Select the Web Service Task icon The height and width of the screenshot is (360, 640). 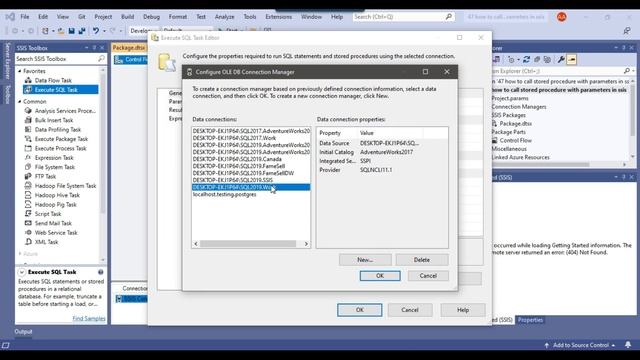coord(28,233)
